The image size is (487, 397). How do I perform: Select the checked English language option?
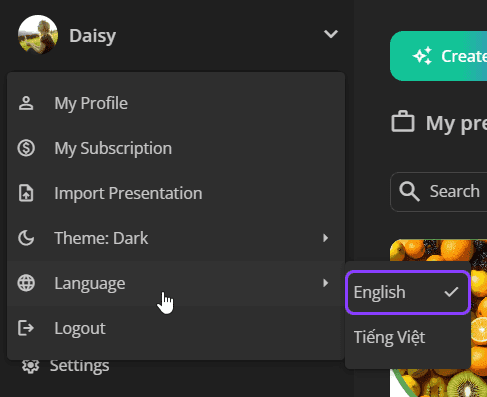(408, 292)
